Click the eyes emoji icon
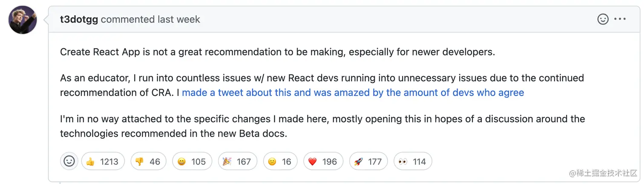Image resolution: width=644 pixels, height=184 pixels. tap(402, 162)
